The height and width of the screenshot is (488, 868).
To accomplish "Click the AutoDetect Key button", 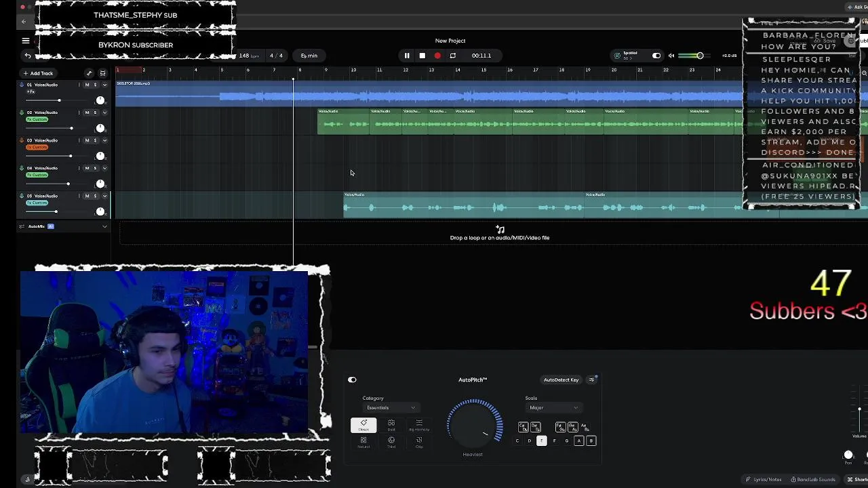I will 561,380.
